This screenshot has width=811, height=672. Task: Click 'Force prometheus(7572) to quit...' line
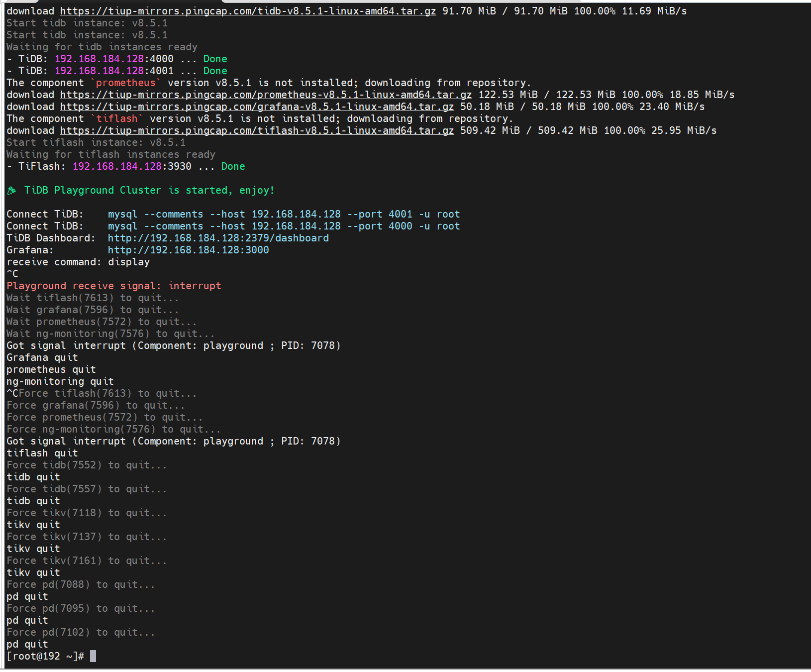pos(104,417)
